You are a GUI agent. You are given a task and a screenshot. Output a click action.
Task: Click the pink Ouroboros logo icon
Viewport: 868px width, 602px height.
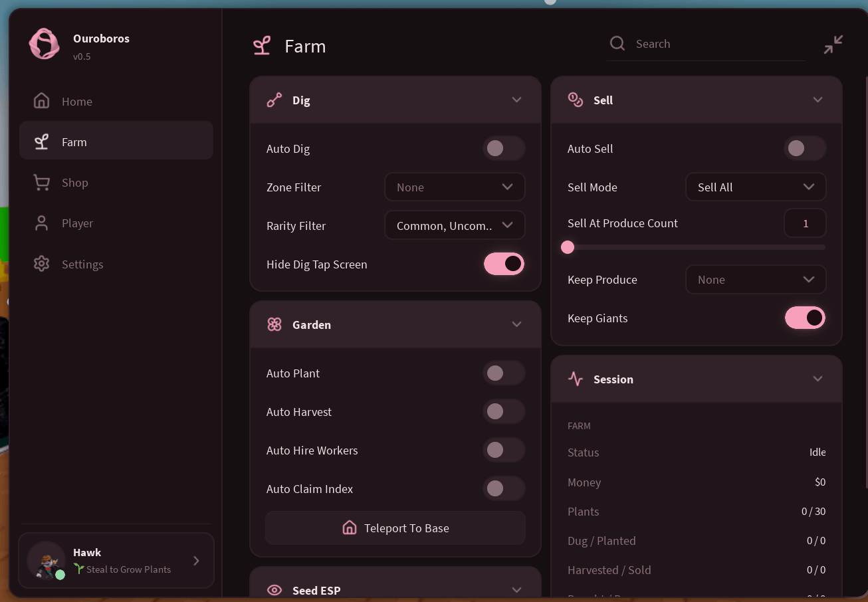pyautogui.click(x=45, y=44)
